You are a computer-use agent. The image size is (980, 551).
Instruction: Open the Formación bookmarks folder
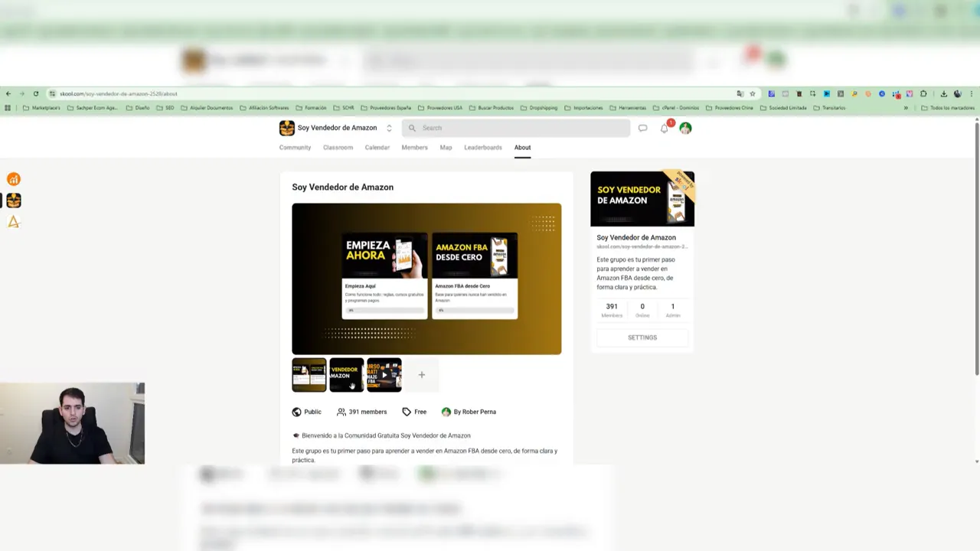click(x=311, y=108)
